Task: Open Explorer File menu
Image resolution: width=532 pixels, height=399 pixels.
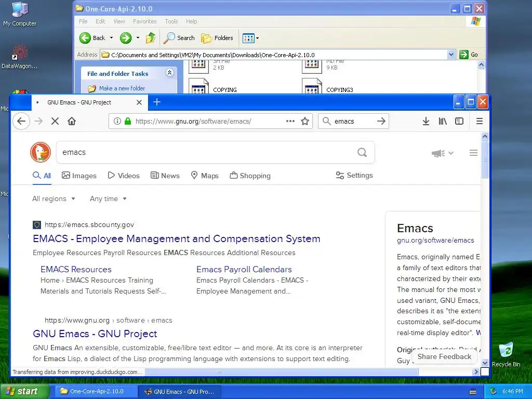Action: pyautogui.click(x=83, y=21)
